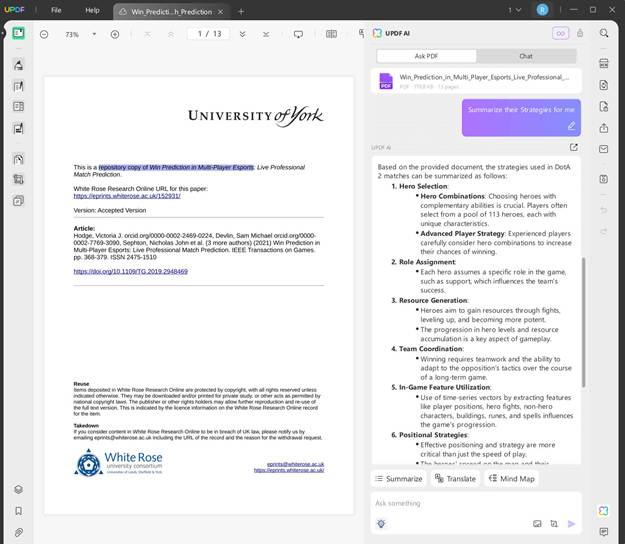The image size is (625, 544).
Task: Open the bookmarks panel in left sidebar
Action: 18,511
